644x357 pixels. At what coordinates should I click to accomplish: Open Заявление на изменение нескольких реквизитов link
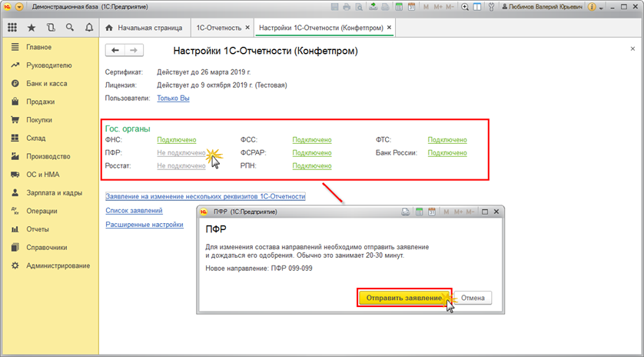[x=205, y=197]
